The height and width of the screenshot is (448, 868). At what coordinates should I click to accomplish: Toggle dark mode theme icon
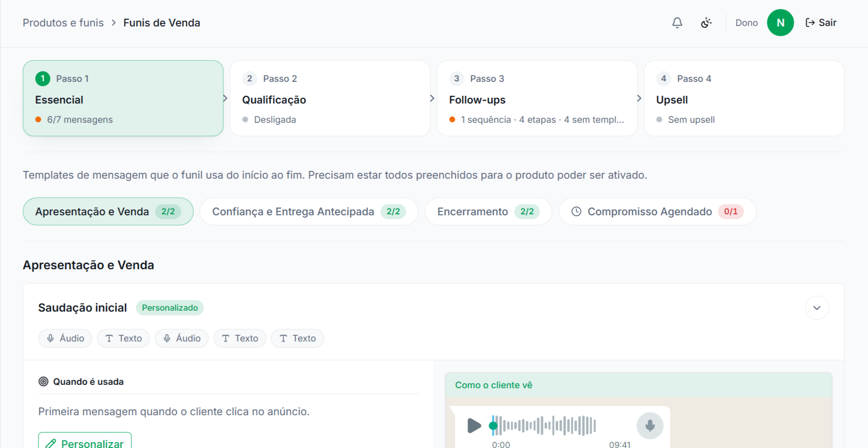tap(706, 23)
